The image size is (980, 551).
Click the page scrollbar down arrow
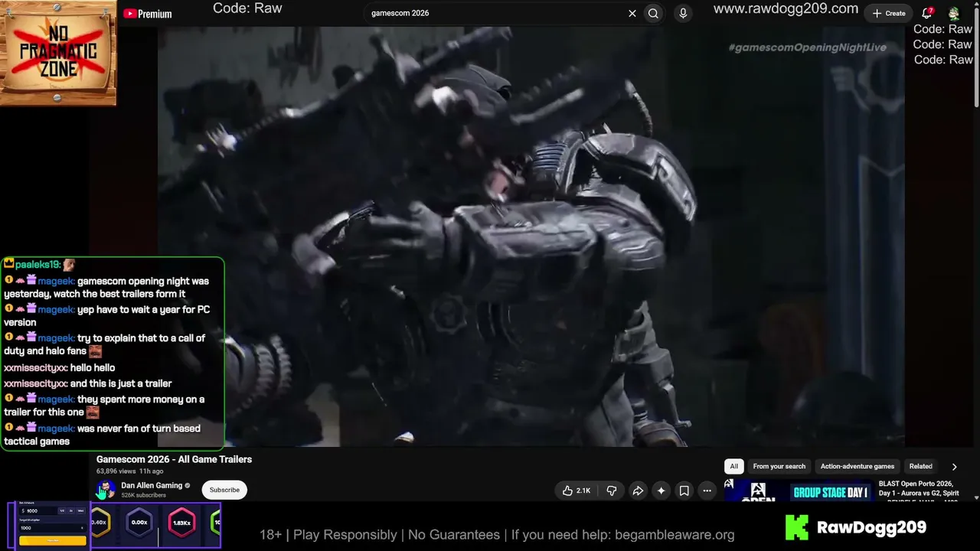(975, 497)
